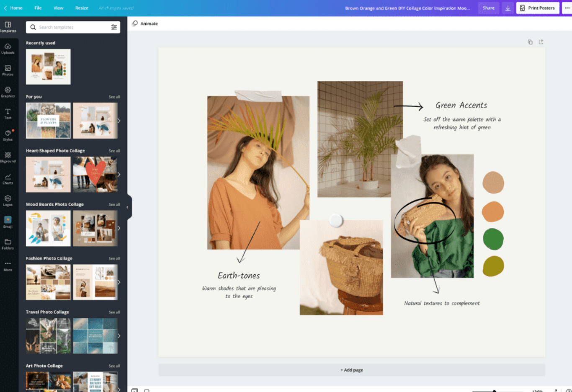
Task: Collapse the templates side panel
Action: click(128, 206)
